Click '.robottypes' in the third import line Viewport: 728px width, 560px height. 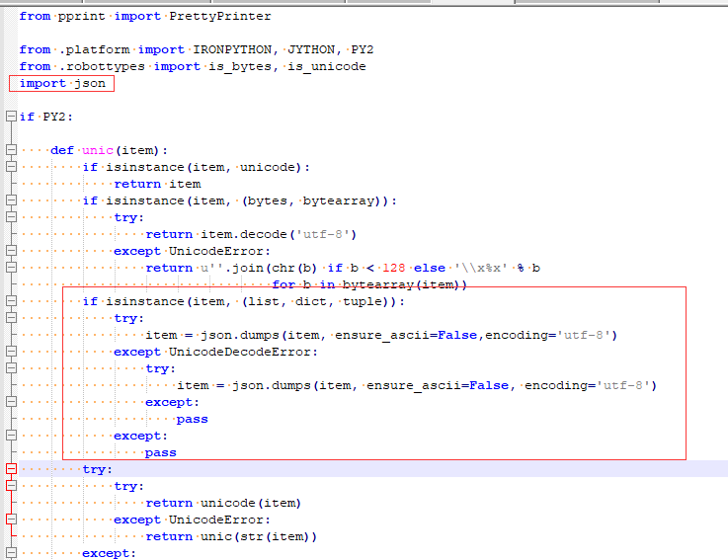[102, 66]
